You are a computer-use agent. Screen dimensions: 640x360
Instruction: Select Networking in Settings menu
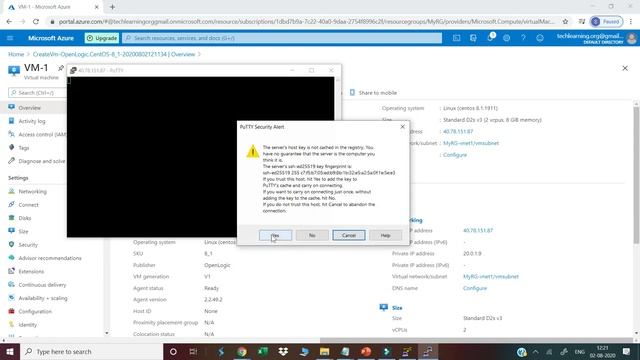(x=33, y=191)
